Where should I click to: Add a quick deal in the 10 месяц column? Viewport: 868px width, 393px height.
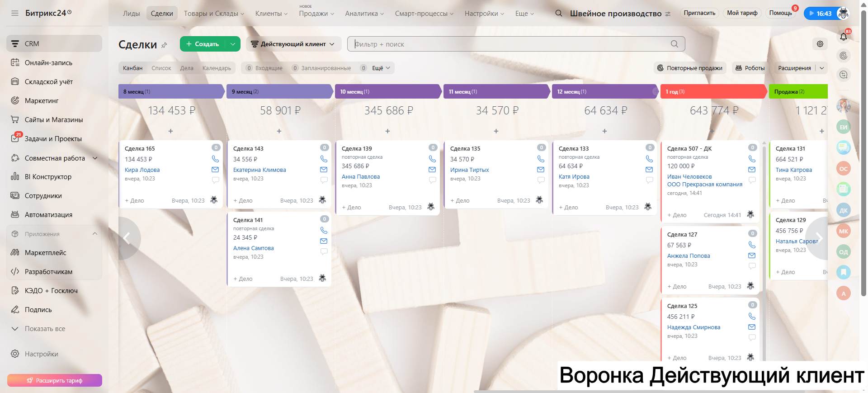[387, 131]
